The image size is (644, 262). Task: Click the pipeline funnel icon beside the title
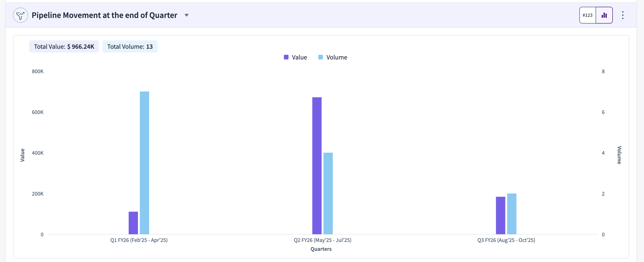20,15
